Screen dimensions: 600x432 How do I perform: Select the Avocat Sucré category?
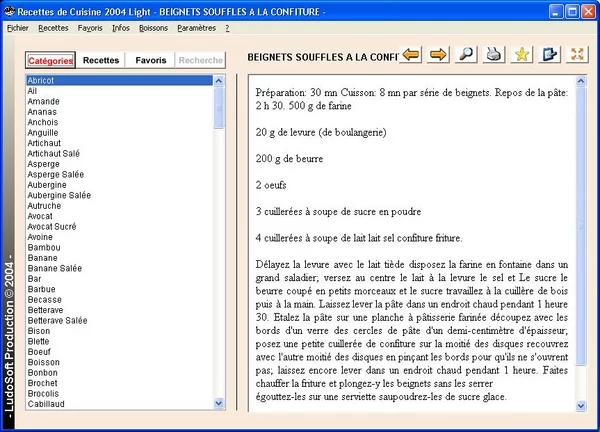[119, 227]
